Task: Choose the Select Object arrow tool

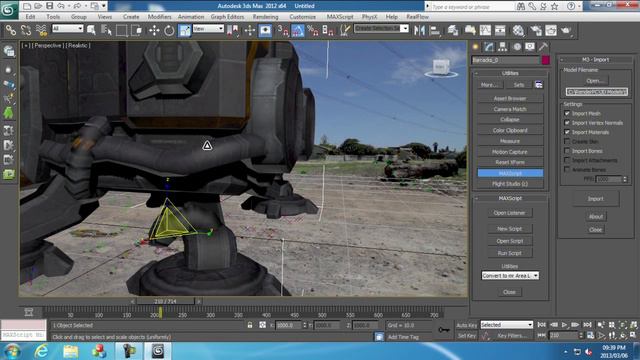Action: 91,30
